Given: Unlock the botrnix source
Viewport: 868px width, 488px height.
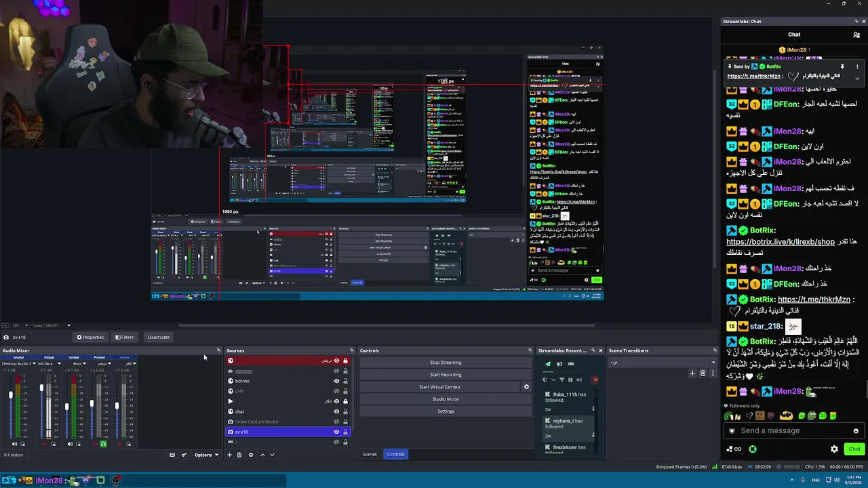Looking at the screenshot, I should pos(345,381).
